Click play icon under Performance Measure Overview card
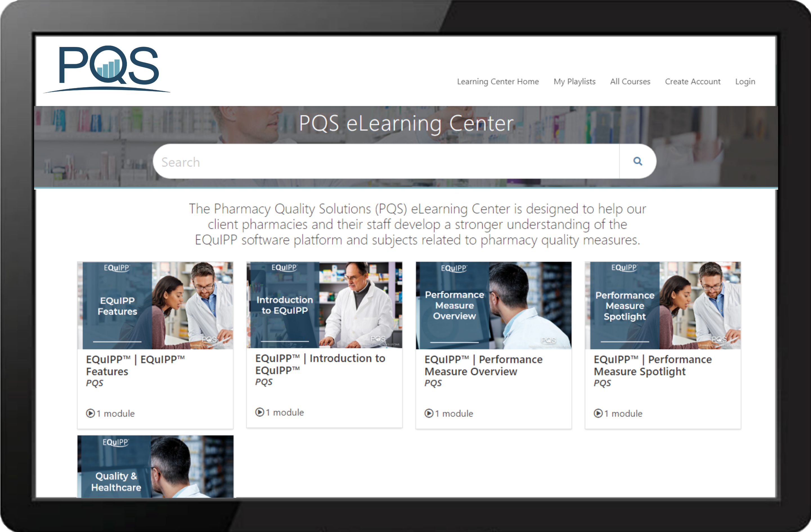Image resolution: width=811 pixels, height=532 pixels. (429, 413)
